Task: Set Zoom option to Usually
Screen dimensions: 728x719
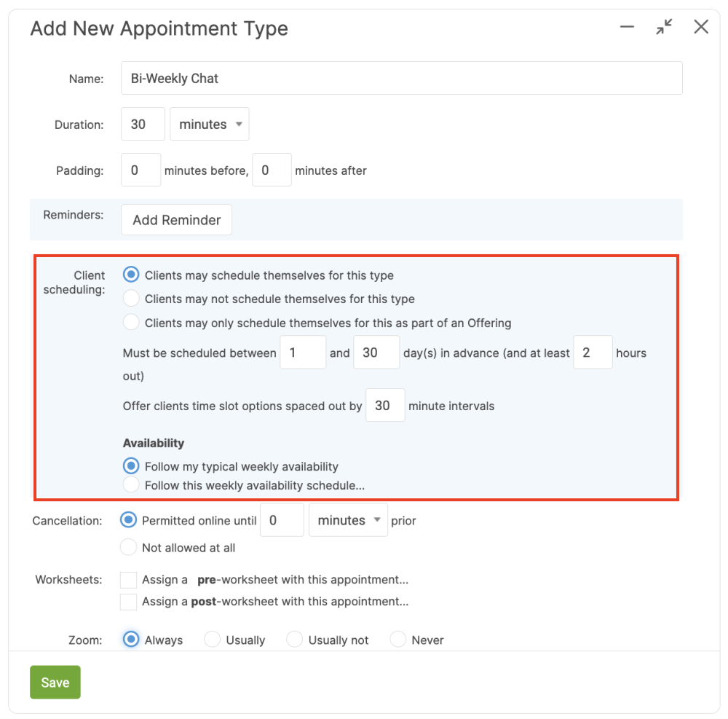Action: coord(213,640)
